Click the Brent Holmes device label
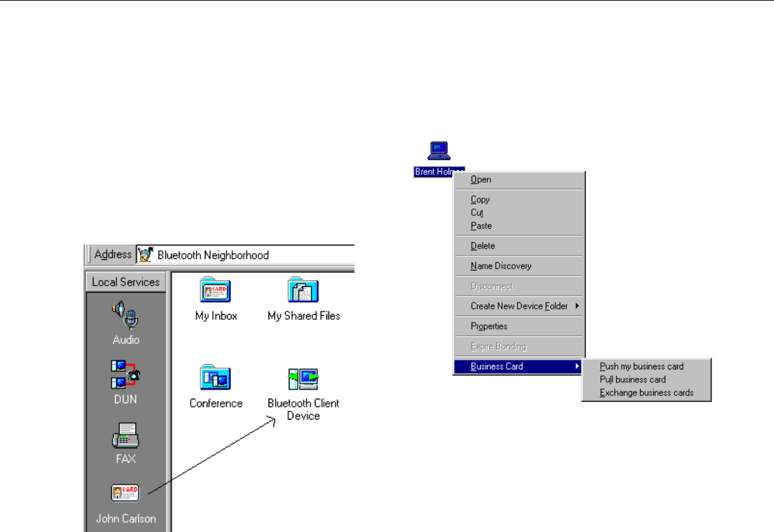 tap(439, 172)
